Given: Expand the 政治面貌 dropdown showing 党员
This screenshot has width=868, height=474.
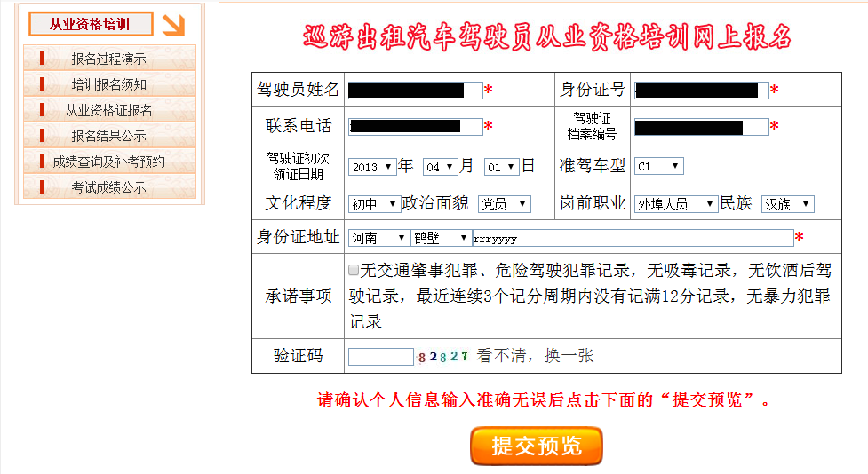Looking at the screenshot, I should click(504, 204).
